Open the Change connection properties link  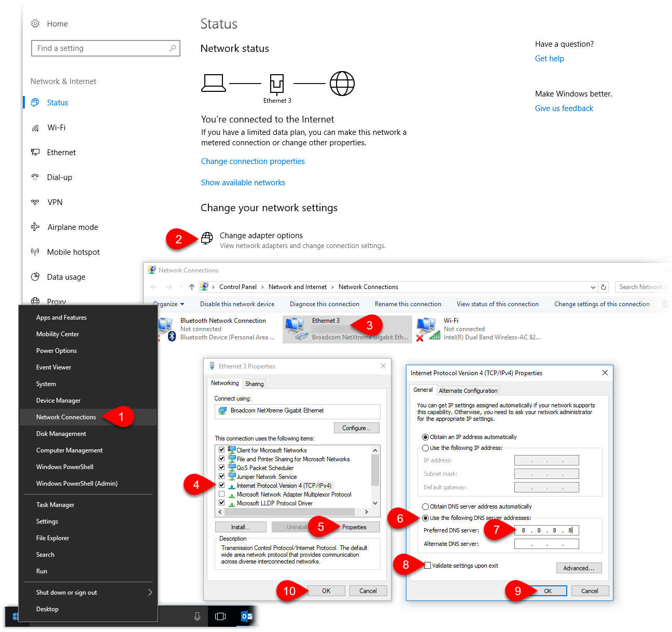pos(253,161)
